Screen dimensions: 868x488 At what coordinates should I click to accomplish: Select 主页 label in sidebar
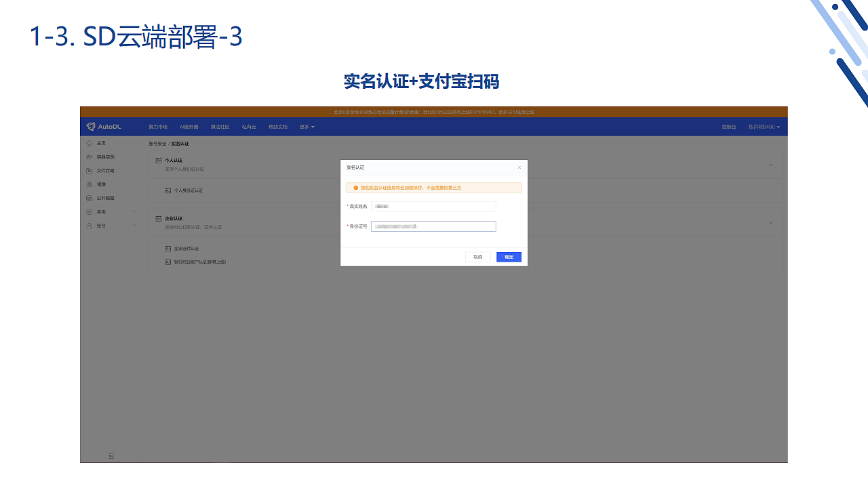coord(101,143)
